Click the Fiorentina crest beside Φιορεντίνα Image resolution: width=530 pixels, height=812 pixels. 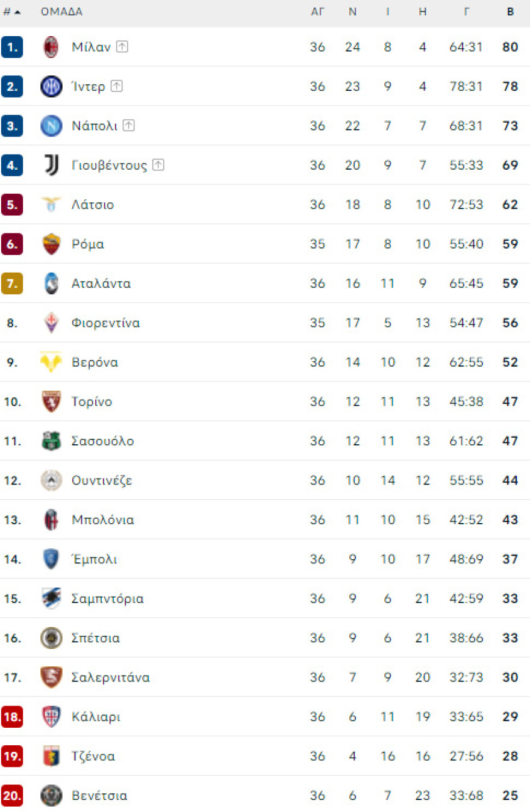pos(51,323)
